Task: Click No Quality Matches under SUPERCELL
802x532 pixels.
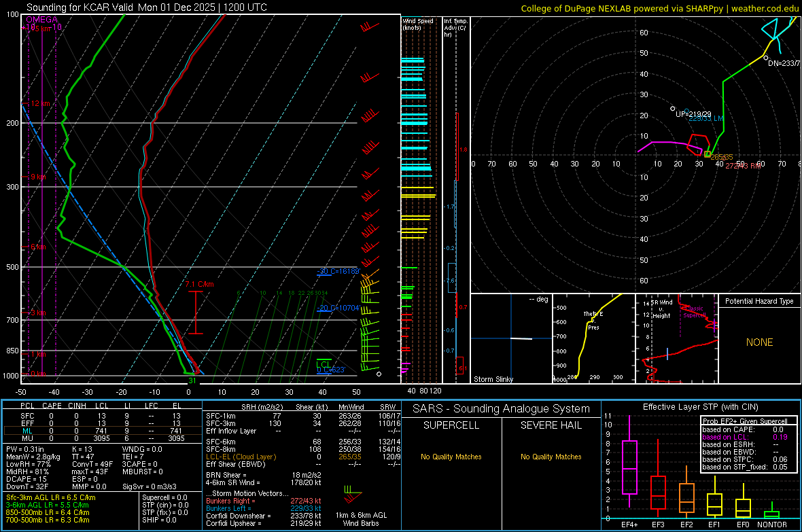Action: pyautogui.click(x=451, y=457)
